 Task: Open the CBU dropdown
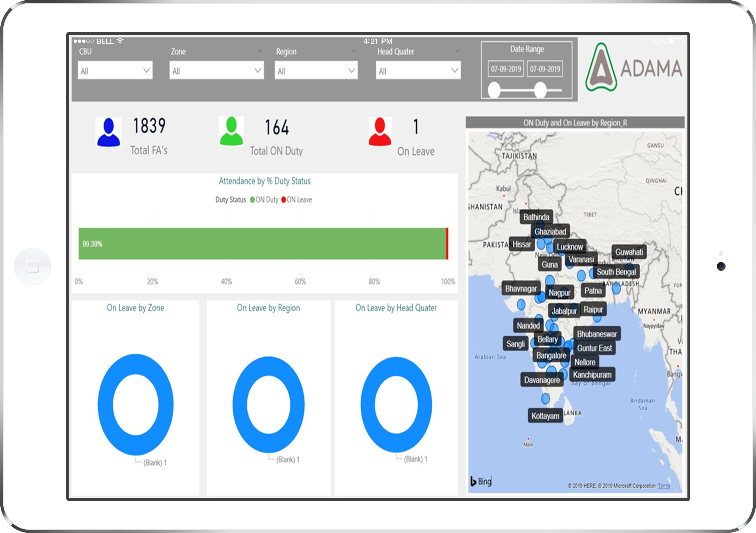(115, 70)
